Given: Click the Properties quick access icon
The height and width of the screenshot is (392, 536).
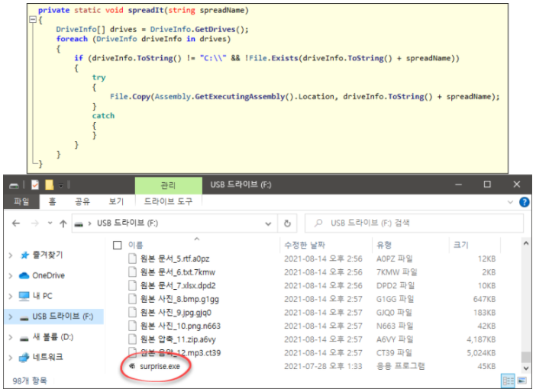Looking at the screenshot, I should (x=35, y=185).
